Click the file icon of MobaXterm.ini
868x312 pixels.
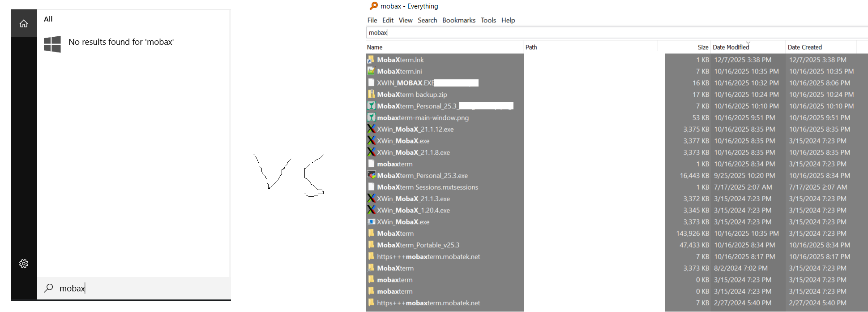click(x=371, y=71)
